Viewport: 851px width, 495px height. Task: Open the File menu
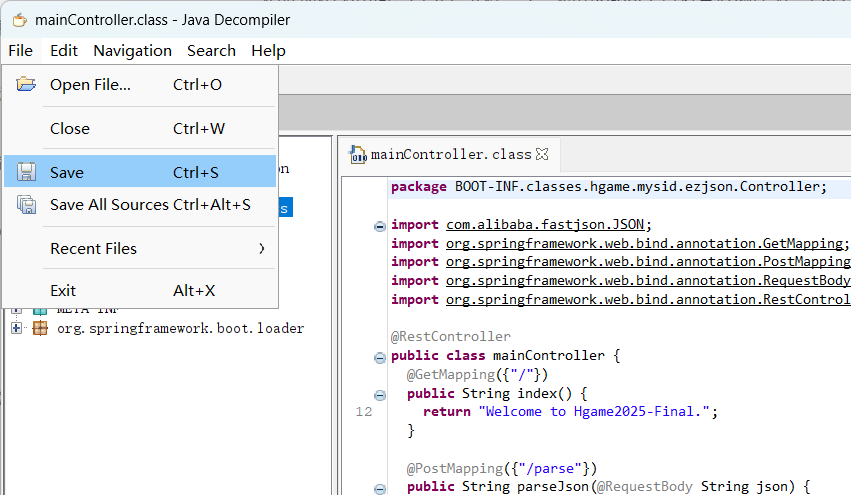pyautogui.click(x=21, y=50)
